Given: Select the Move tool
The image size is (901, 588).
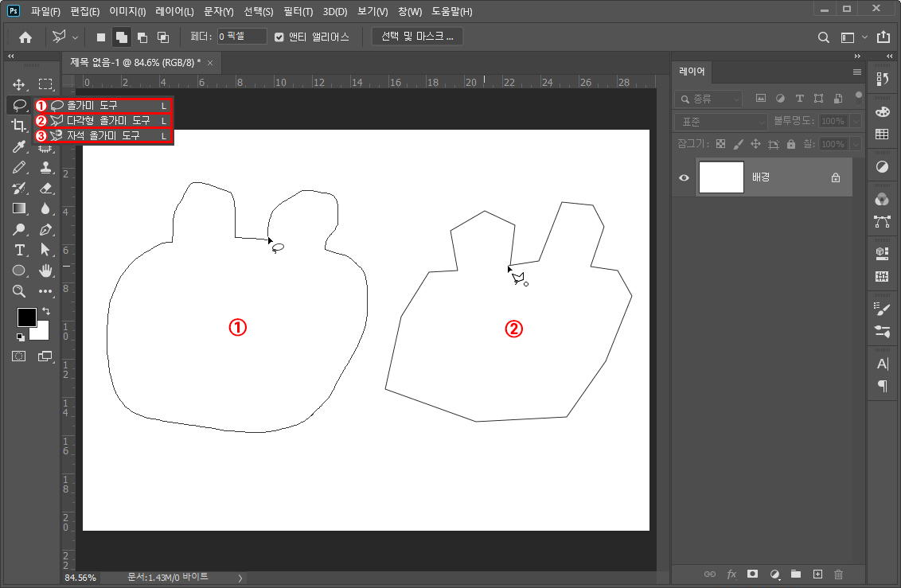Looking at the screenshot, I should point(19,84).
